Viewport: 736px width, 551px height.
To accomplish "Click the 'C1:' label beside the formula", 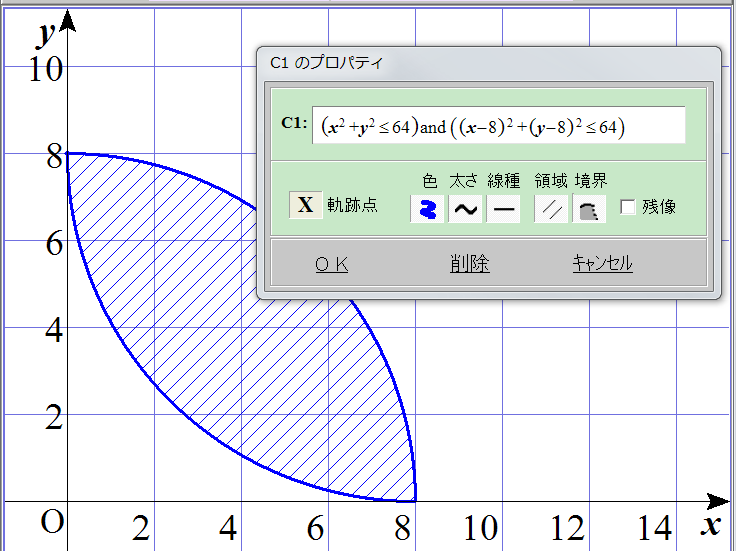I will (x=294, y=123).
